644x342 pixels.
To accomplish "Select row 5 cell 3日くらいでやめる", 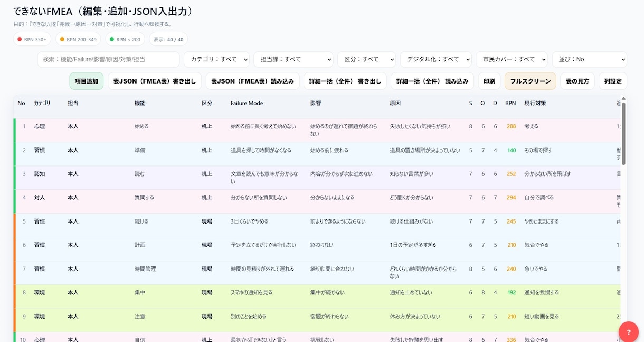I will pyautogui.click(x=250, y=221).
